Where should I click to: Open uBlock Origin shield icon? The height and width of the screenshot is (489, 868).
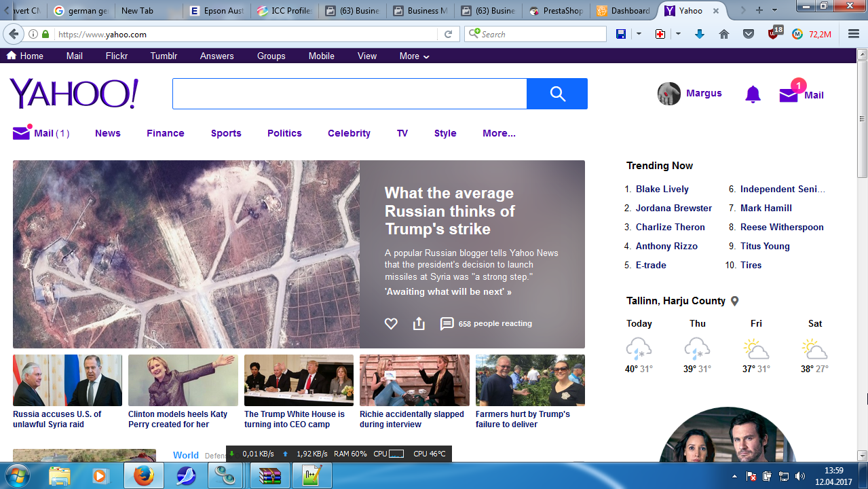coord(774,34)
